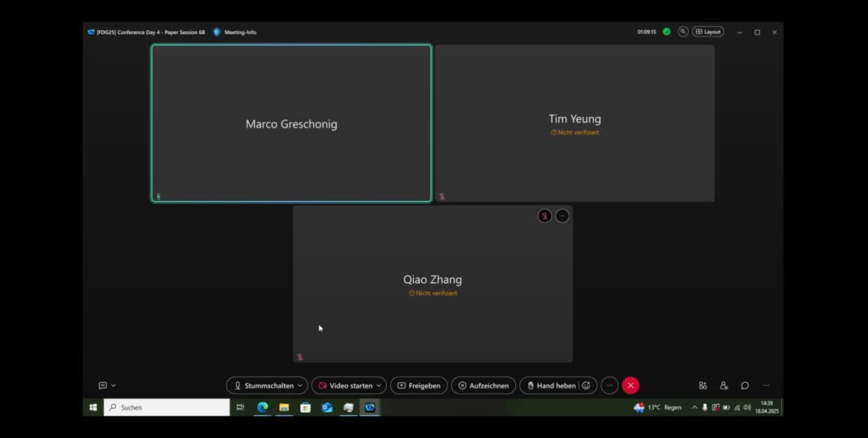Open the apps icon beside participants

703,385
